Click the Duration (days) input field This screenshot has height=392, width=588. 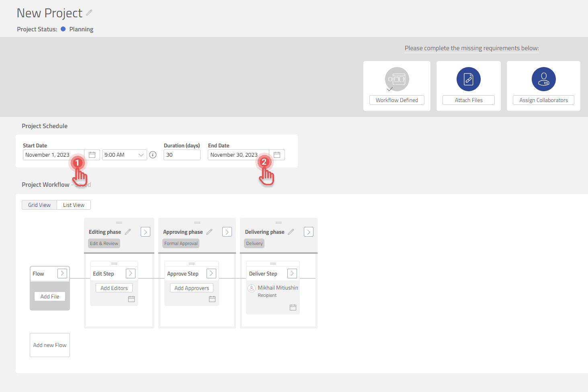pyautogui.click(x=182, y=155)
